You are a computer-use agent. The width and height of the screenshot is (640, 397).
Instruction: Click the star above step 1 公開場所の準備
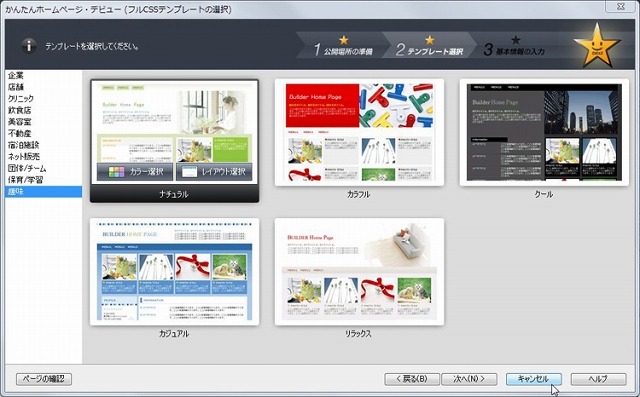click(x=344, y=40)
